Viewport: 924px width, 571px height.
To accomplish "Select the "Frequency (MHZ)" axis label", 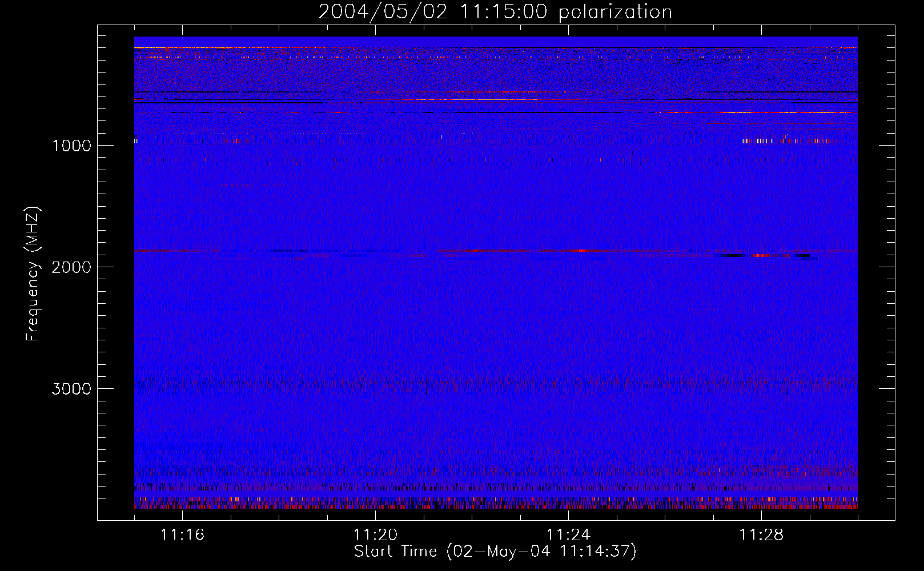I will click(x=33, y=274).
